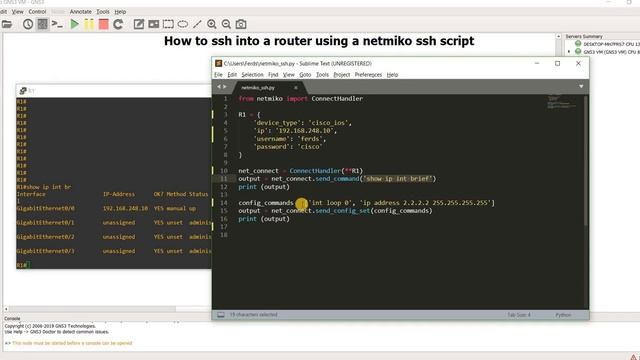
Task: Open Sublime Text Edit menu
Action: 232,75
